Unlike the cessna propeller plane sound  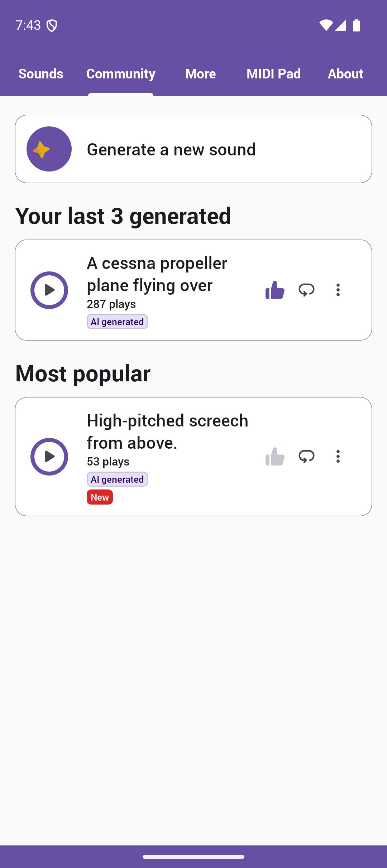(275, 290)
